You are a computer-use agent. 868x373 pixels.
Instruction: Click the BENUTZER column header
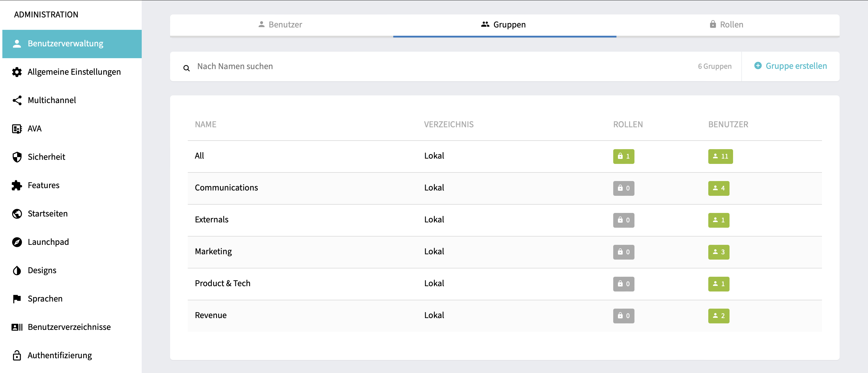(x=728, y=125)
